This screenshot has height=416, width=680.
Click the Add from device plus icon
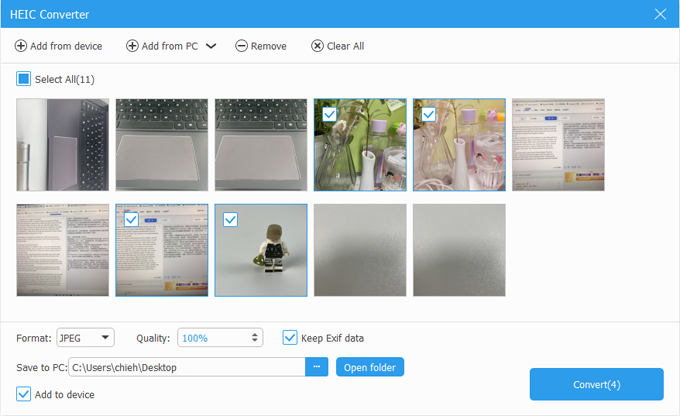point(21,46)
